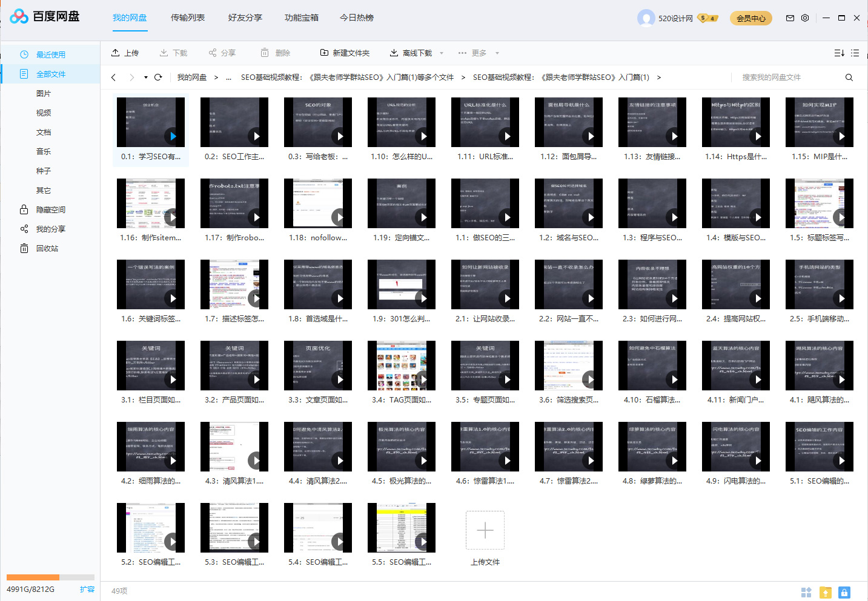The image size is (868, 601).
Task: Click 离线下载 offline download button
Action: (411, 53)
